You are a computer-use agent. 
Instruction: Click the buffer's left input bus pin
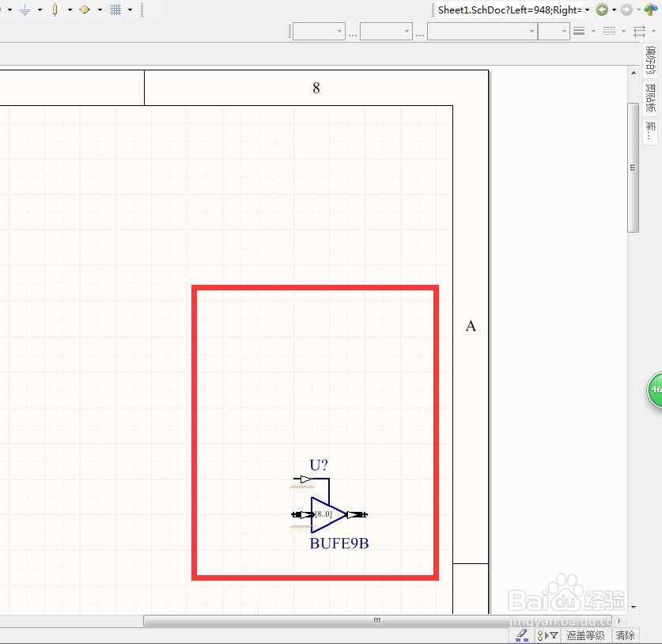coord(302,514)
